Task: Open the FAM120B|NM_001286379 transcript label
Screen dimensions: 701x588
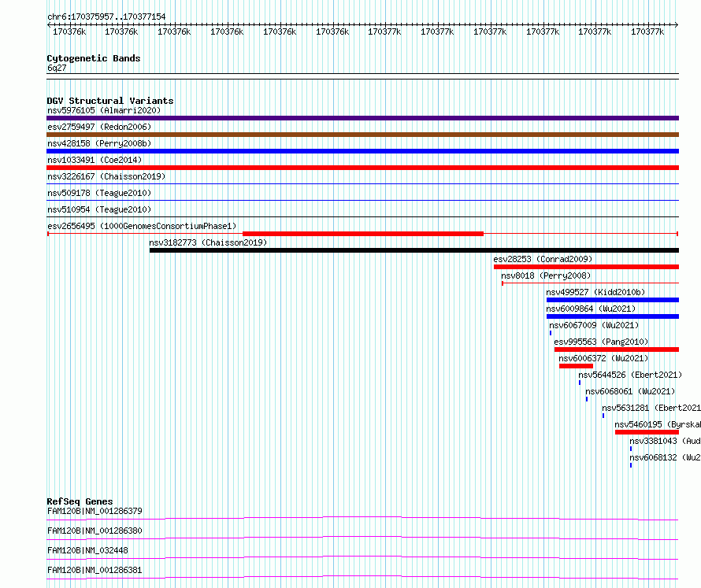Action: tap(95, 511)
